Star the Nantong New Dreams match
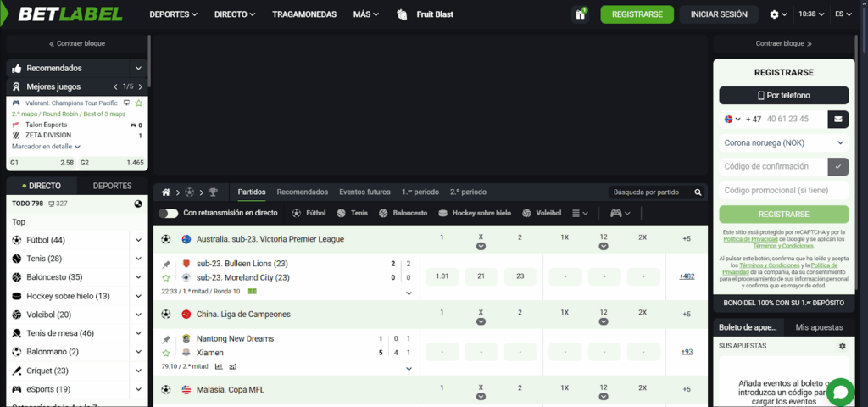868x407 pixels. tap(166, 352)
